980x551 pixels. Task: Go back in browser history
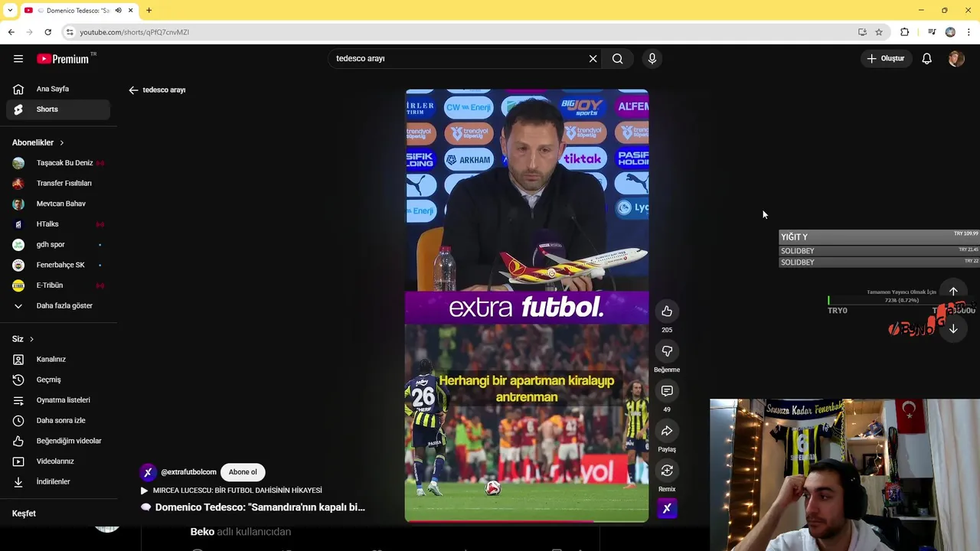(x=11, y=32)
